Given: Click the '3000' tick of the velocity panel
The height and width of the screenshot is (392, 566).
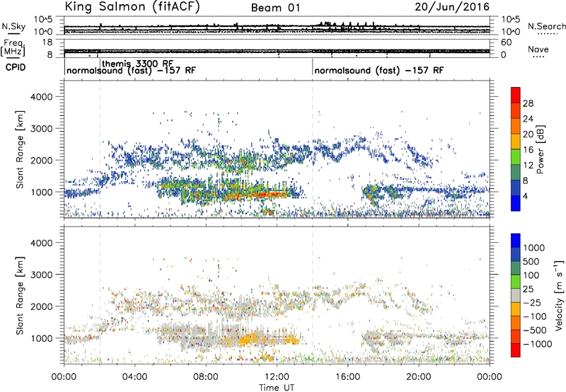Looking at the screenshot, I should (41, 275).
